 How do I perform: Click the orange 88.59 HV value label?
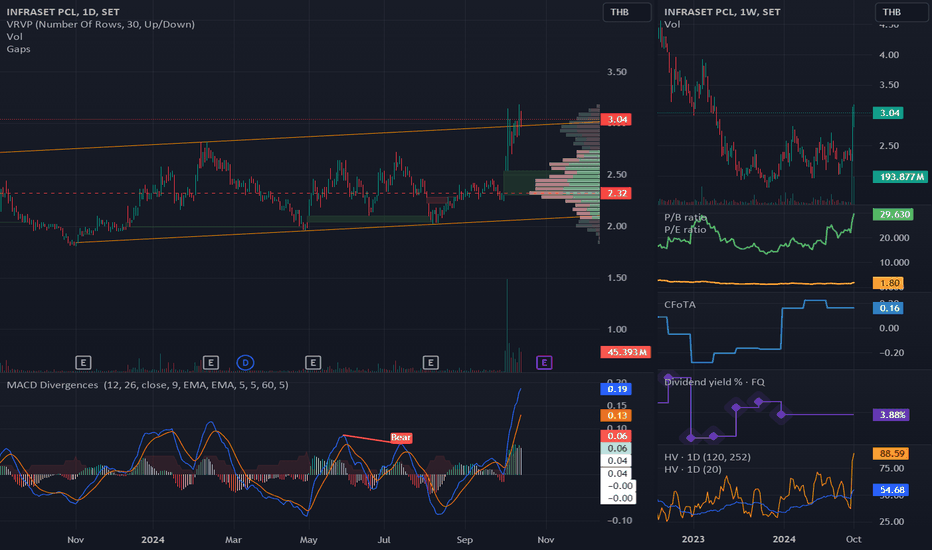(890, 454)
